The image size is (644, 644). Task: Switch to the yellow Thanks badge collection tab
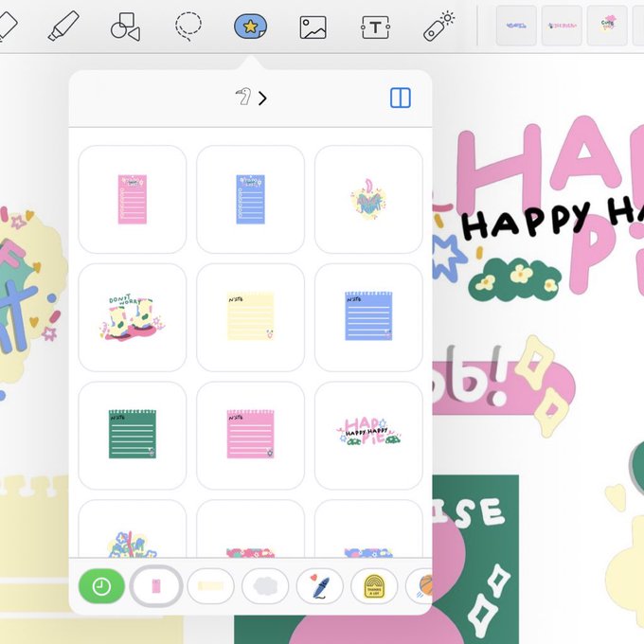(x=374, y=586)
